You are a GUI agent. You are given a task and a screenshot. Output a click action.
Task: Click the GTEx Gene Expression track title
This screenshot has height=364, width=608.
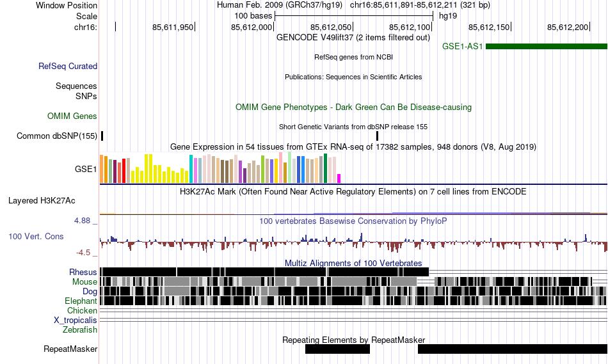click(x=353, y=147)
